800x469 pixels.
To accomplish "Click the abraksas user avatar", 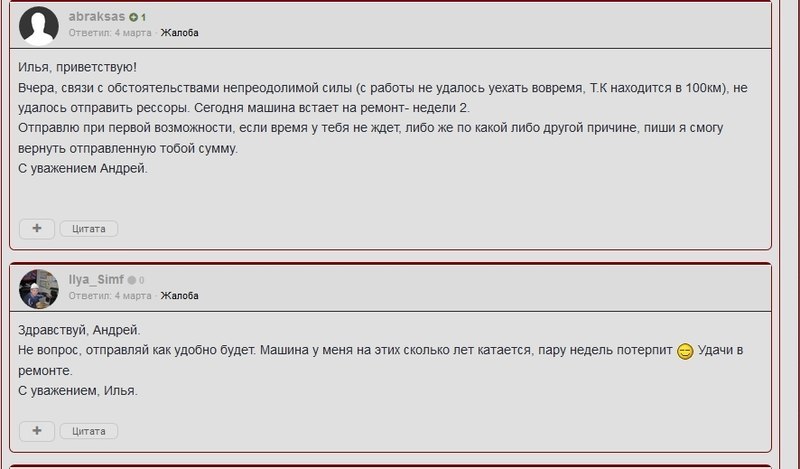I will pyautogui.click(x=38, y=26).
